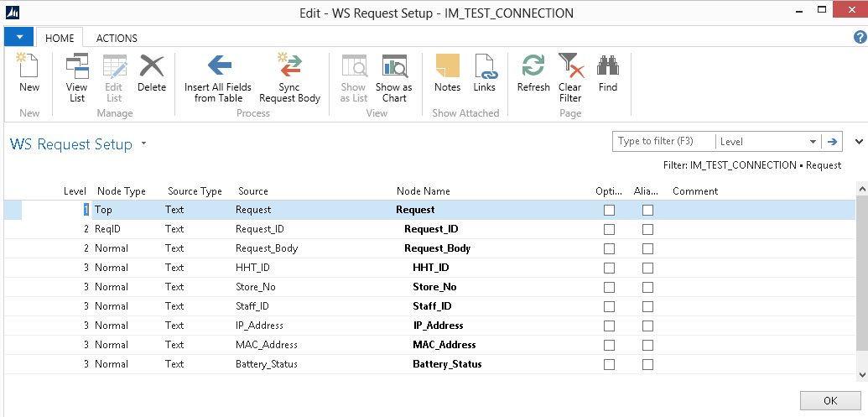Switch to the ACTIONS ribbon tab
Viewport: 868px width, 417px height.
(117, 38)
